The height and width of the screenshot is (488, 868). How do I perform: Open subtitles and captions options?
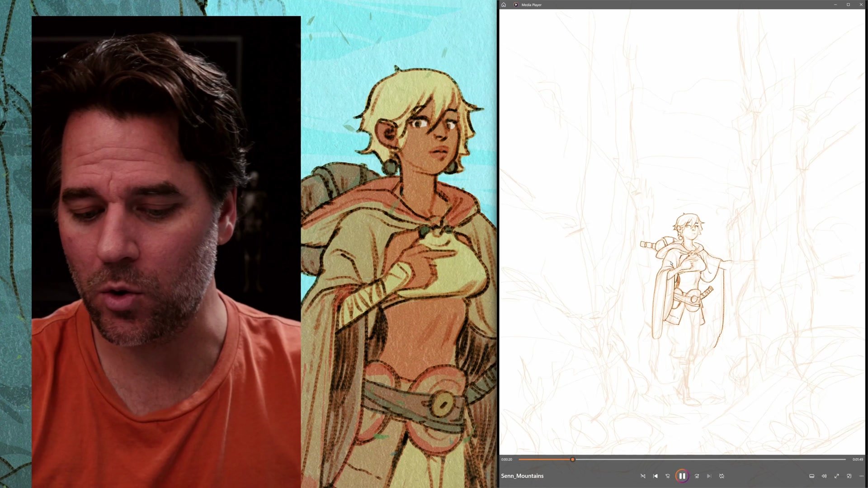(811, 476)
